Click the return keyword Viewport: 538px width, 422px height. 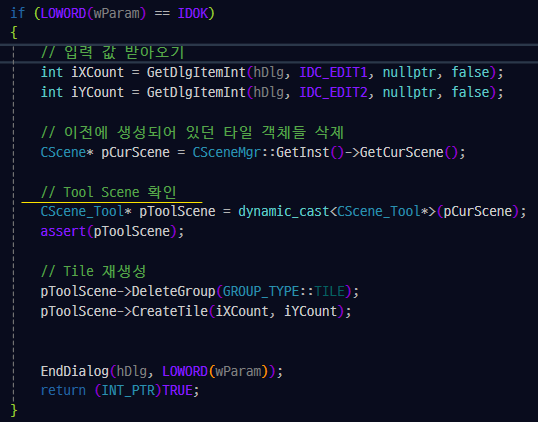pos(63,391)
